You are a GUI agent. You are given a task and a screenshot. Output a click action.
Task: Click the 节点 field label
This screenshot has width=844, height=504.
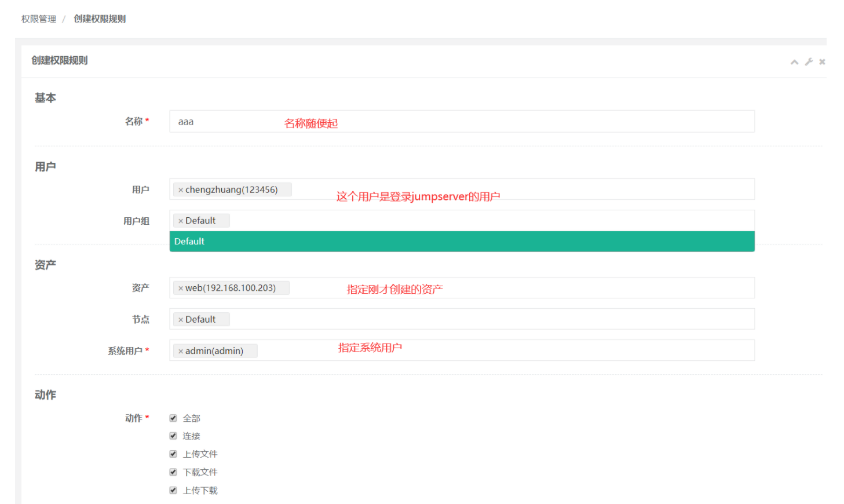pos(141,320)
